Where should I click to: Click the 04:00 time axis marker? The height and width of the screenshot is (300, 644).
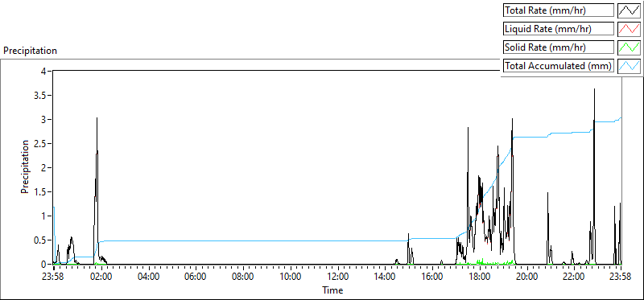point(148,276)
